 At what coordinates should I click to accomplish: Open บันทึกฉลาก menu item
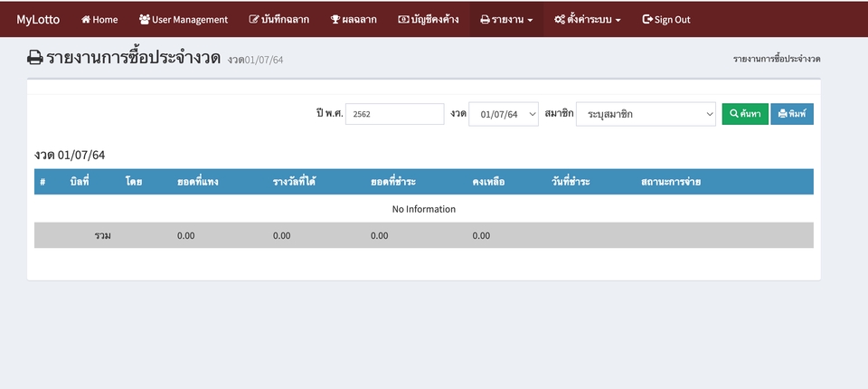coord(279,19)
